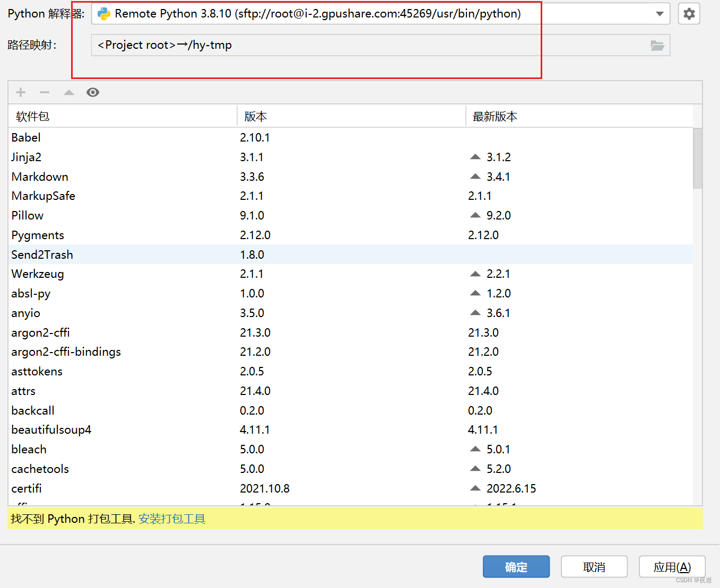Click beautifulsoup4 latest version 4.11.1
This screenshot has height=588, width=720.
[x=483, y=430]
